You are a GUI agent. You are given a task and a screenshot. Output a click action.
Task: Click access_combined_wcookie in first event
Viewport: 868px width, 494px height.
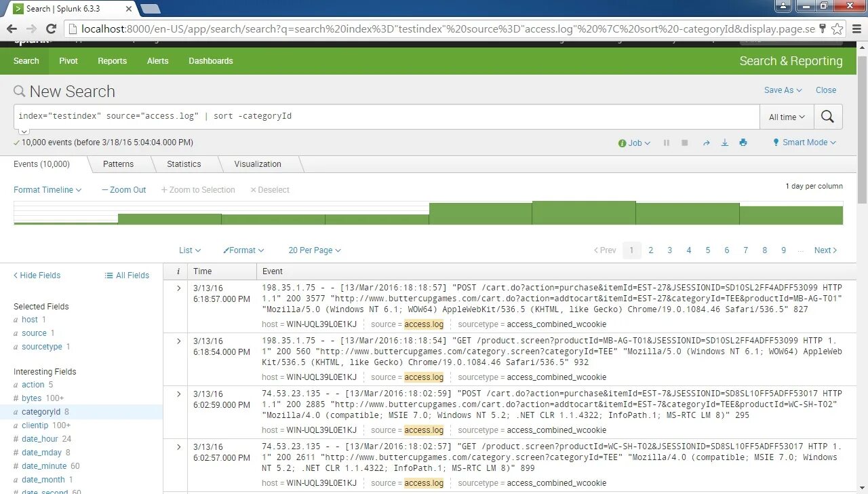click(x=557, y=324)
